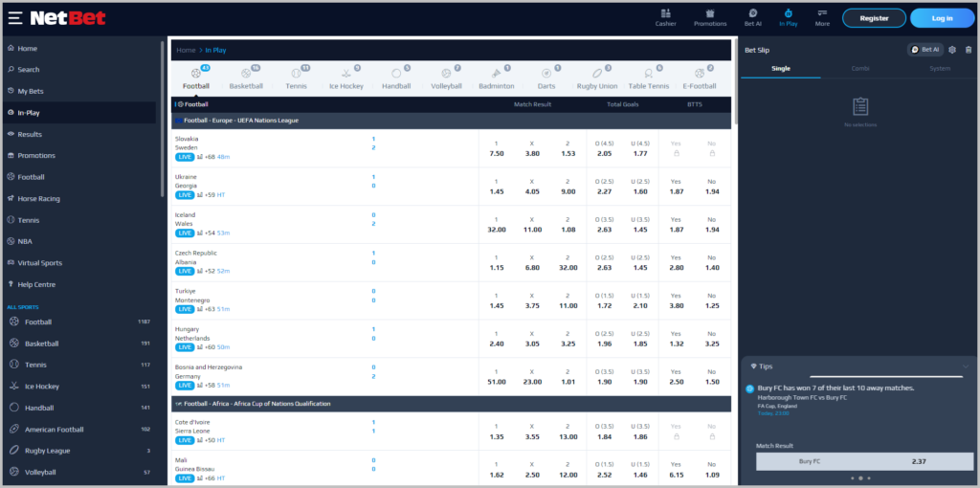Bet on Slovakia win at 7.50
The height and width of the screenshot is (488, 980).
click(x=497, y=148)
